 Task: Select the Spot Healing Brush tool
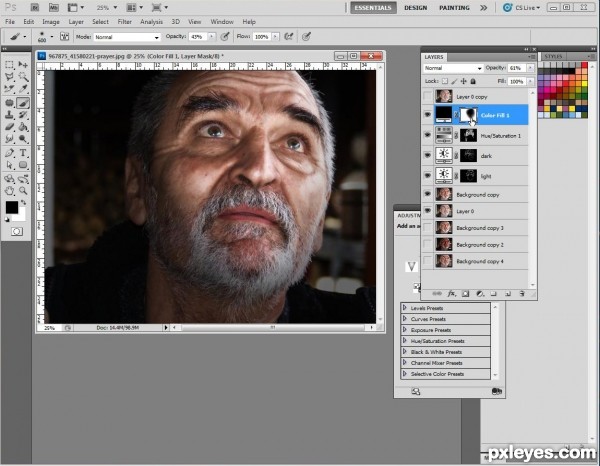click(x=10, y=103)
